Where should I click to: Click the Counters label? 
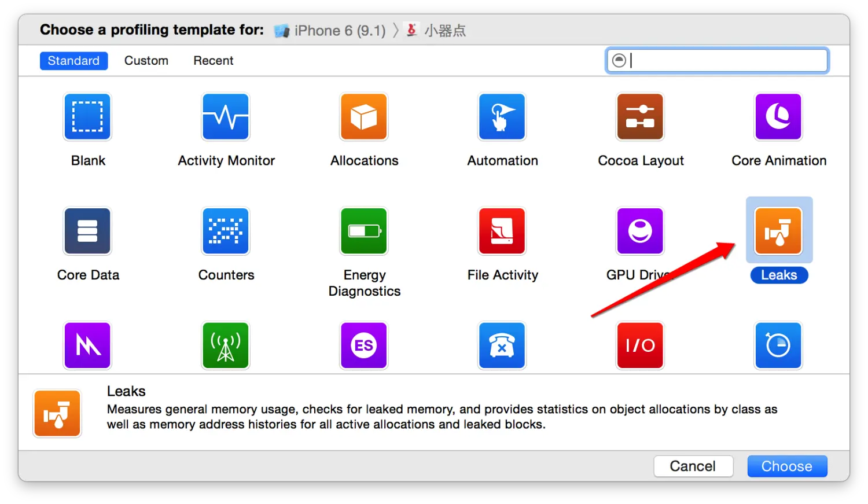click(x=226, y=275)
